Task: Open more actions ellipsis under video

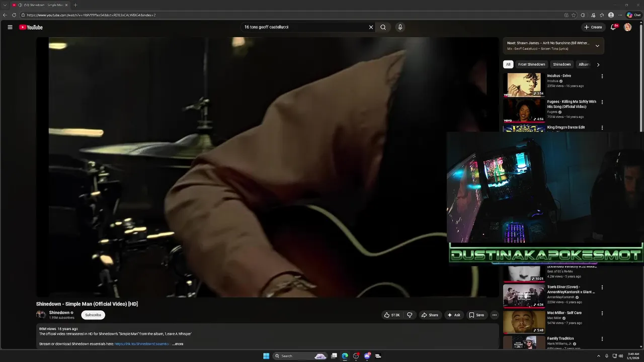Action: click(x=495, y=315)
